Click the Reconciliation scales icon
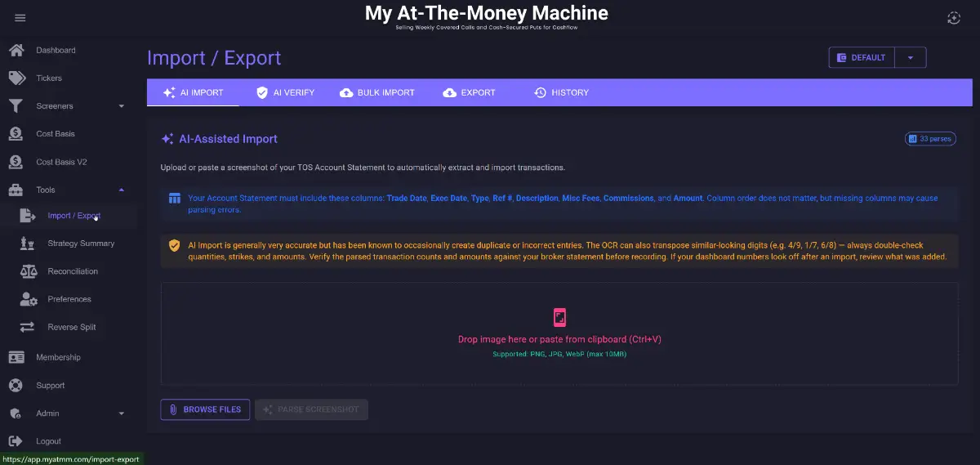 click(x=28, y=271)
